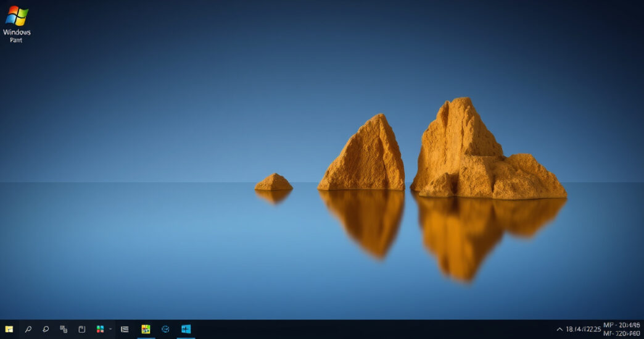Switch to the blue Windows tile app
644x339 pixels.
coord(186,329)
